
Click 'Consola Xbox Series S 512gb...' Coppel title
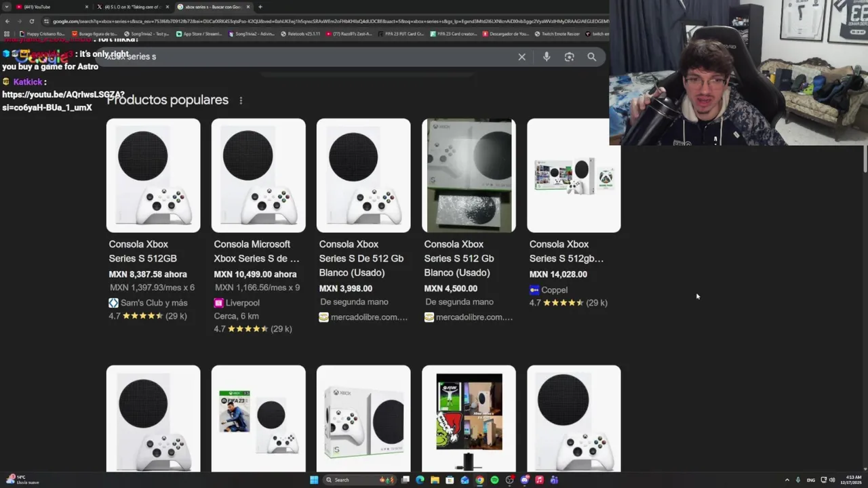tap(566, 251)
